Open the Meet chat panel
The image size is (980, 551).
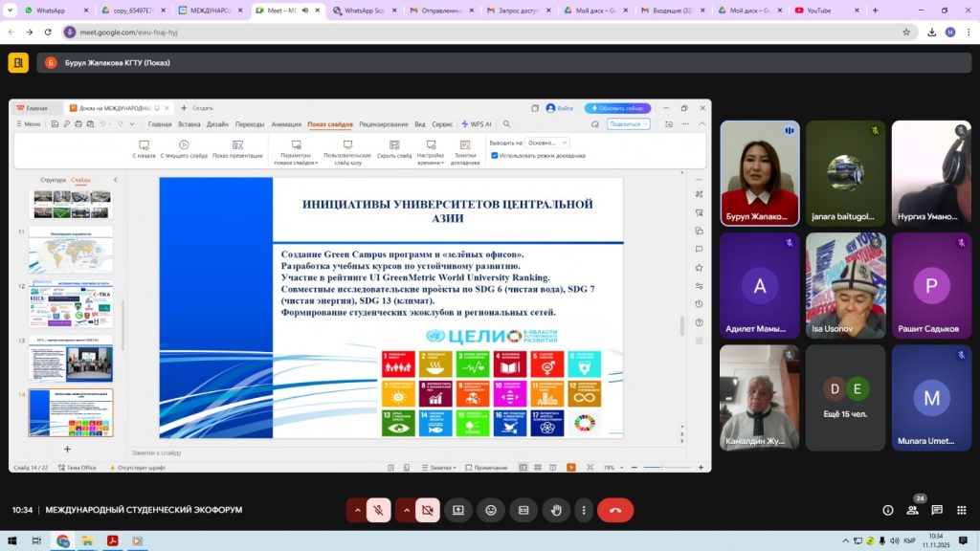pos(937,510)
